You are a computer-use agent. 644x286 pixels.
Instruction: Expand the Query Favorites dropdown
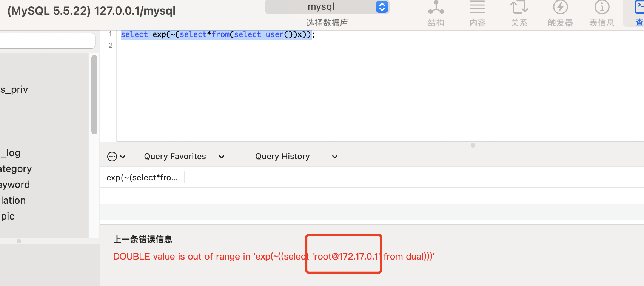click(x=184, y=157)
